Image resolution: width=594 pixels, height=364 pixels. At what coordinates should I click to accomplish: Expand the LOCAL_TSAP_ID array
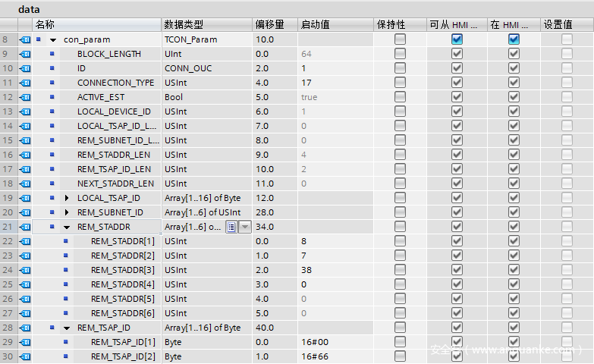click(66, 198)
